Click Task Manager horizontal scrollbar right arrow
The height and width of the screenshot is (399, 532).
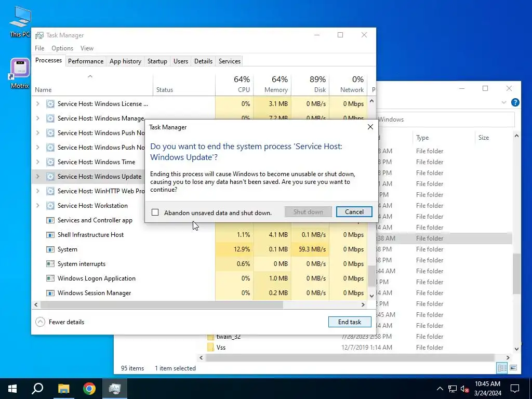coord(363,304)
